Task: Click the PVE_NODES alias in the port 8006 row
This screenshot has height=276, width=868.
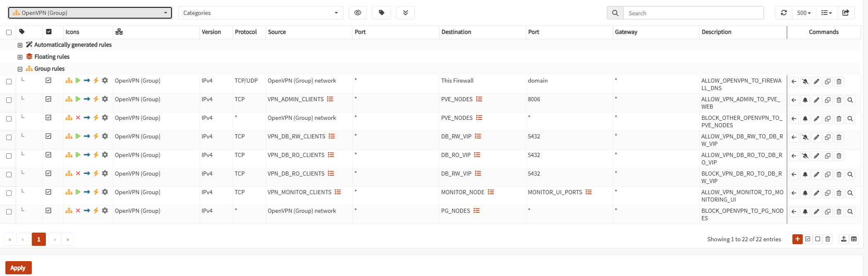Action: pyautogui.click(x=457, y=99)
